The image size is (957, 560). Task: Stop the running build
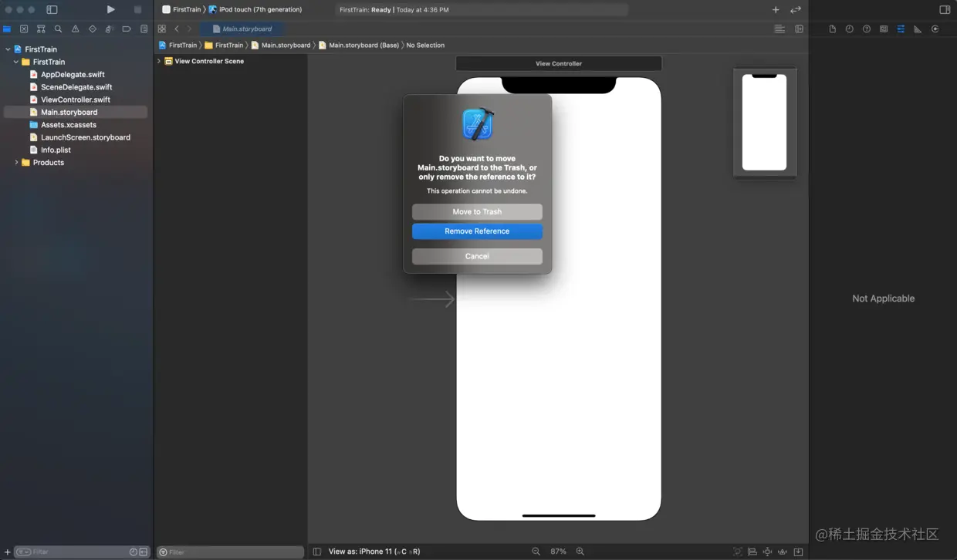click(137, 9)
